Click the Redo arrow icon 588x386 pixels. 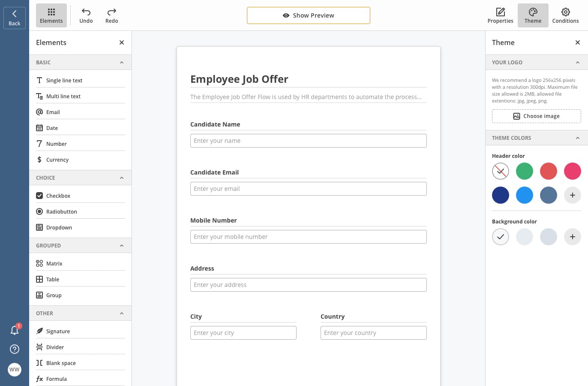(112, 12)
